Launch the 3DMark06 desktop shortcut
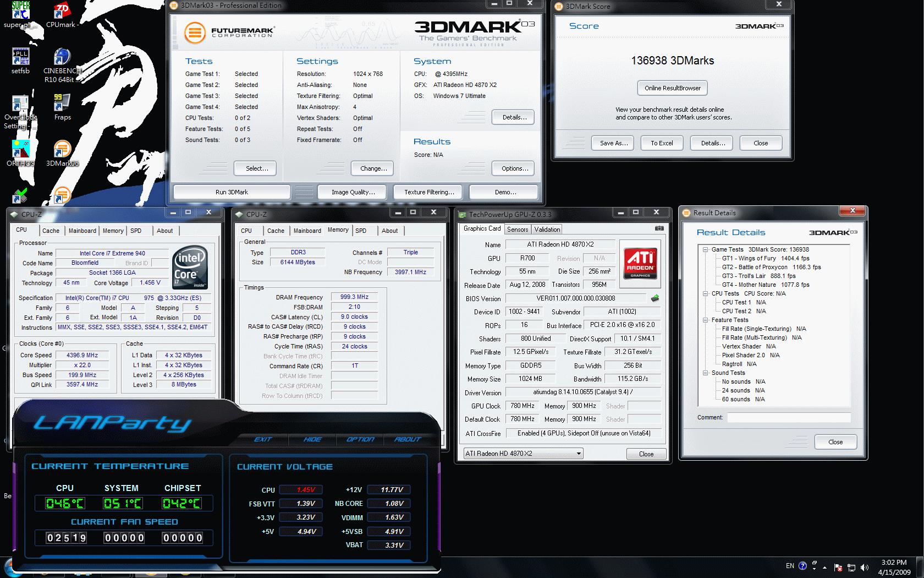924x578 pixels. 62,153
